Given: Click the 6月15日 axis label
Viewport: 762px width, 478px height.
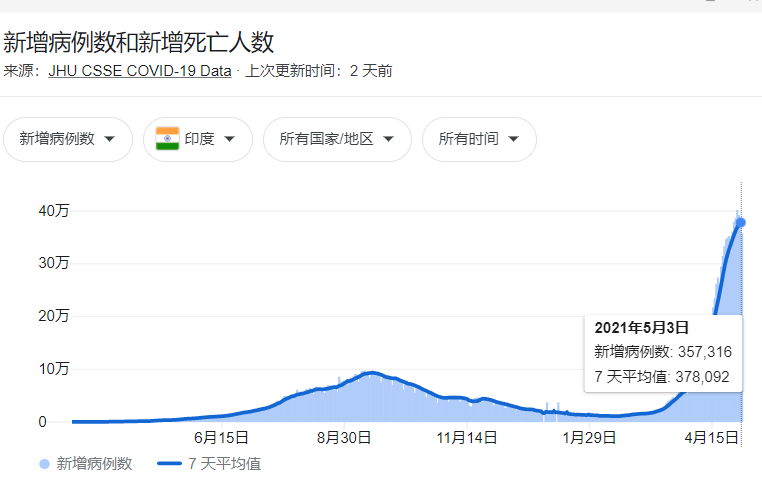Looking at the screenshot, I should [221, 438].
